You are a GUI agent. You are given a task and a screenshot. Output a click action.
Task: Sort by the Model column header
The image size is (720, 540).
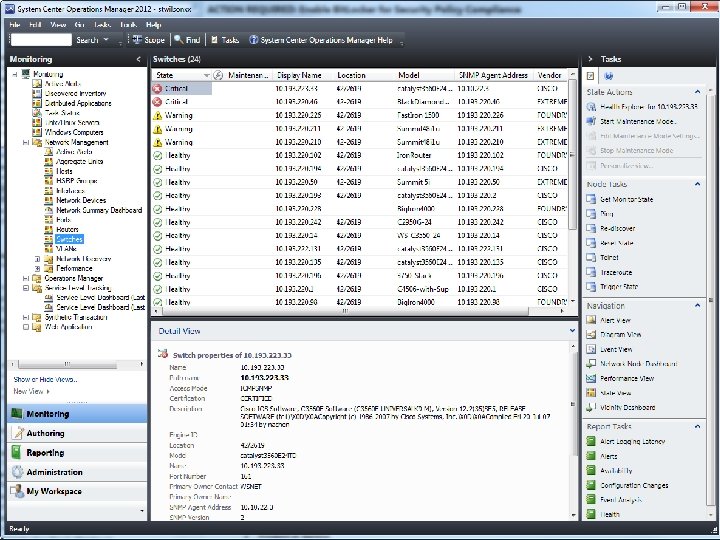(425, 75)
